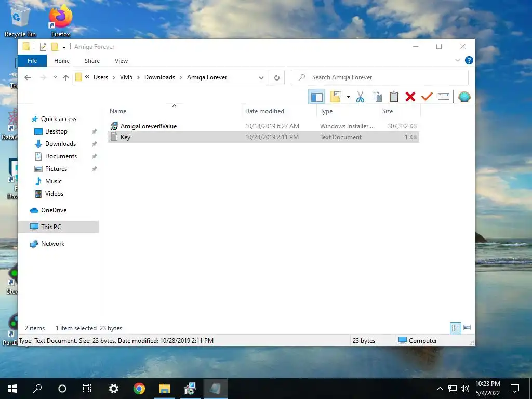
Task: Open the Firefox desktop shortcut
Action: click(61, 21)
